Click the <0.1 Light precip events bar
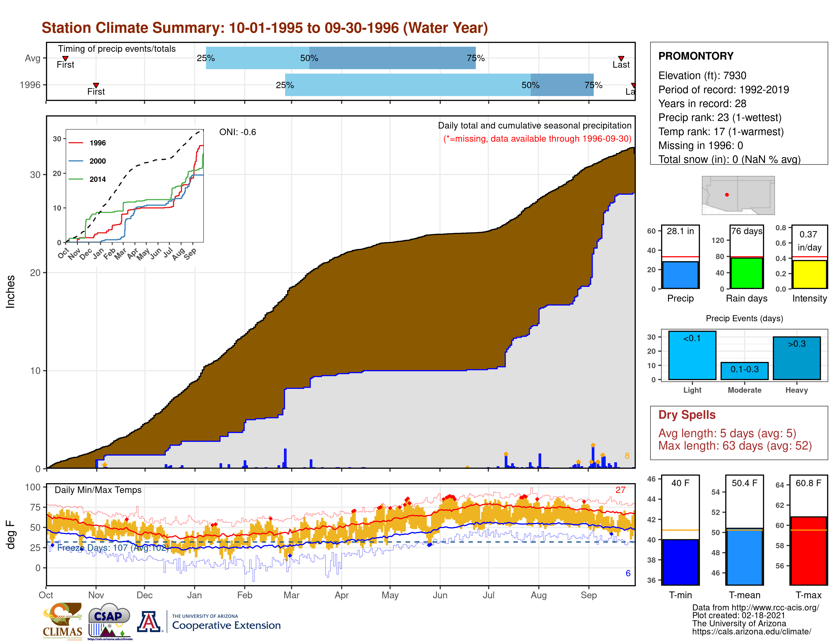 [x=692, y=355]
